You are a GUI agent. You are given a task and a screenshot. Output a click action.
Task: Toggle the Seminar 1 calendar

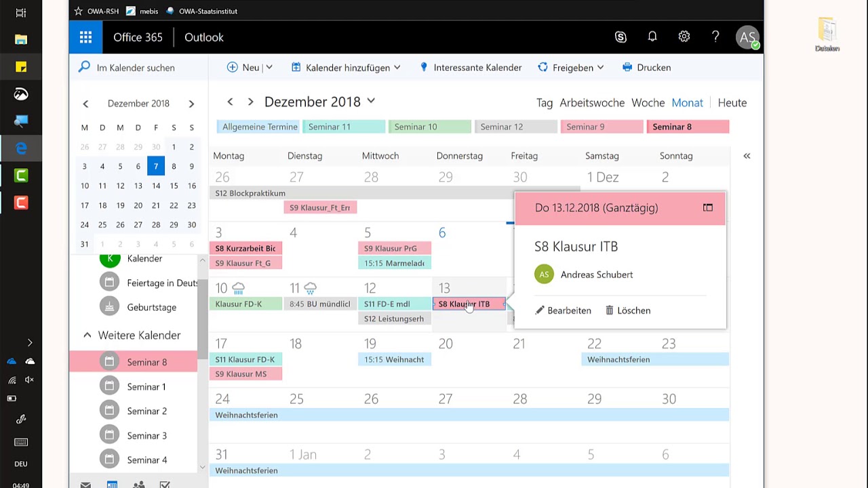point(134,386)
